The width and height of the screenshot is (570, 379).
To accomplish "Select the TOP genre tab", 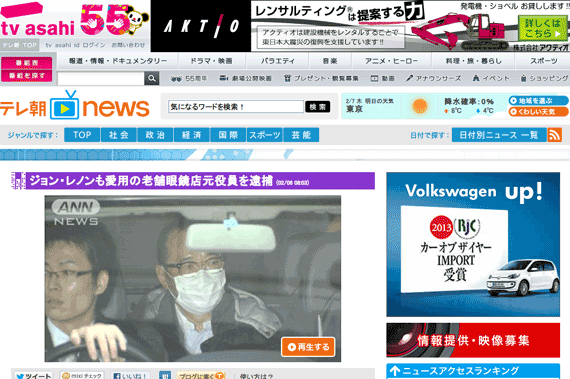I will [82, 135].
